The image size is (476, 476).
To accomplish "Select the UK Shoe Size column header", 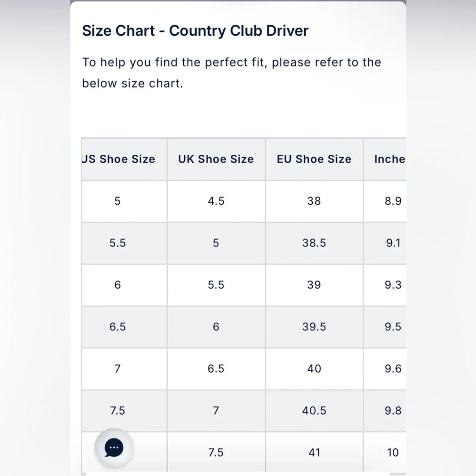I will [216, 159].
